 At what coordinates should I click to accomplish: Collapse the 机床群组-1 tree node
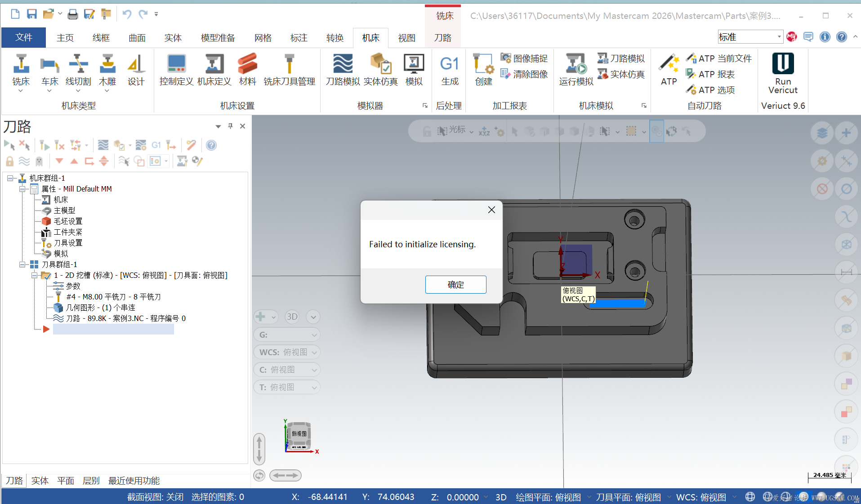10,178
